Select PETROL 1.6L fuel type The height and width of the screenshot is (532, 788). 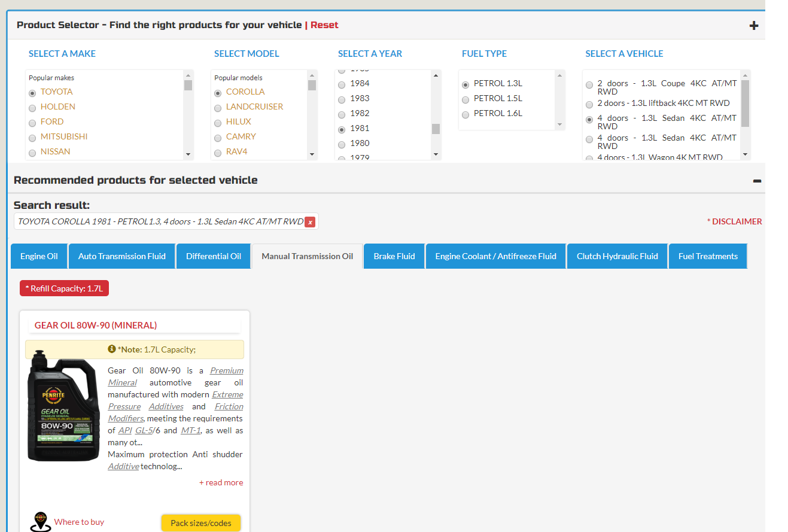point(466,115)
